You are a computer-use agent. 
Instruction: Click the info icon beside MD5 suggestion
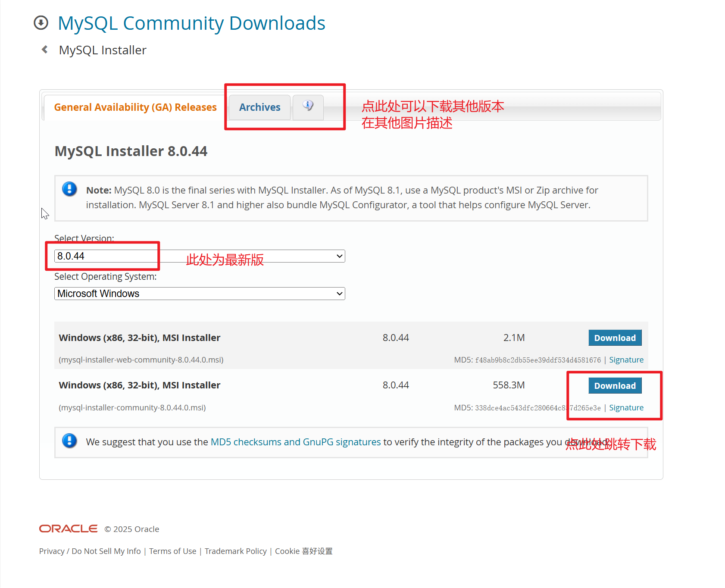69,441
